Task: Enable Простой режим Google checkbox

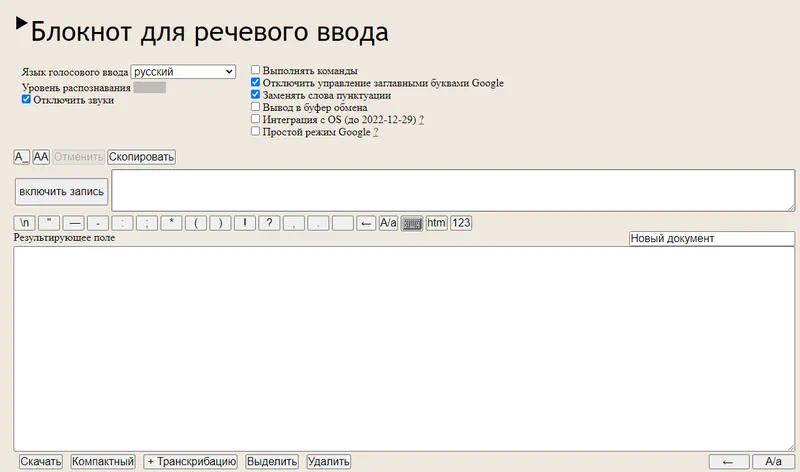Action: pos(256,131)
